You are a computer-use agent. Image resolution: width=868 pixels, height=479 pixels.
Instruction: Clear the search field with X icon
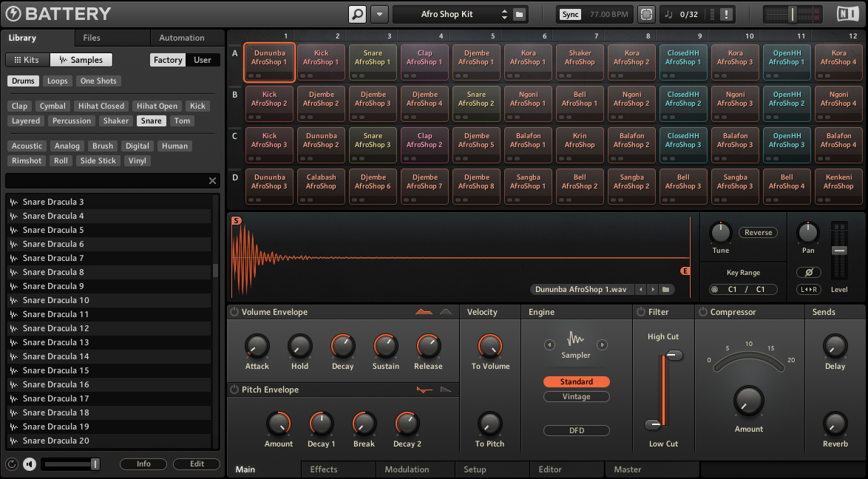pyautogui.click(x=213, y=180)
